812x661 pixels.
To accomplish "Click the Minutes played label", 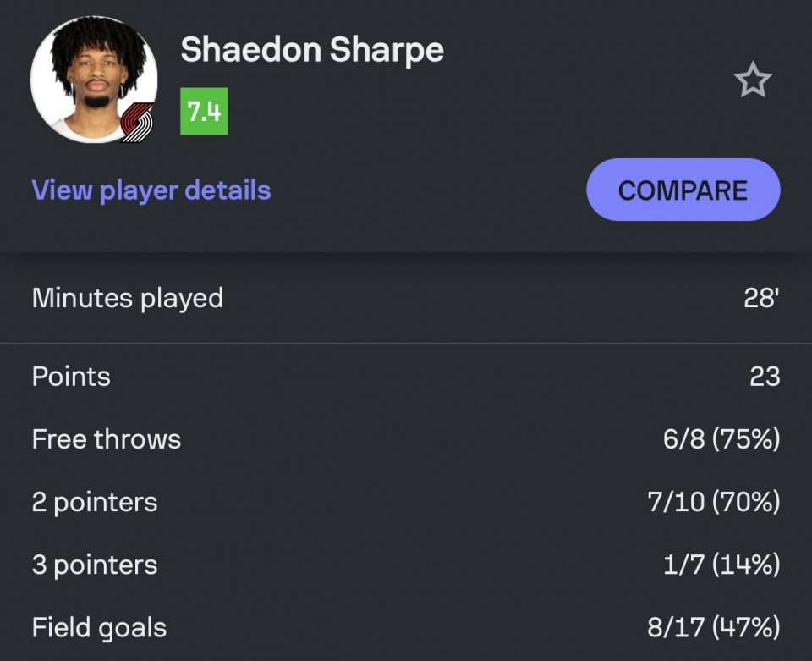I will pos(128,298).
